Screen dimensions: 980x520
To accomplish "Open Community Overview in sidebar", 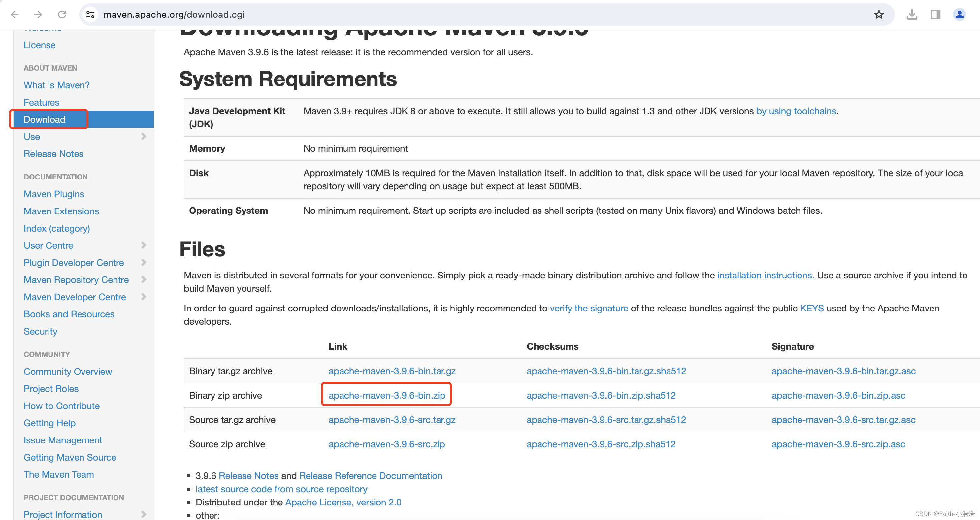I will (68, 371).
